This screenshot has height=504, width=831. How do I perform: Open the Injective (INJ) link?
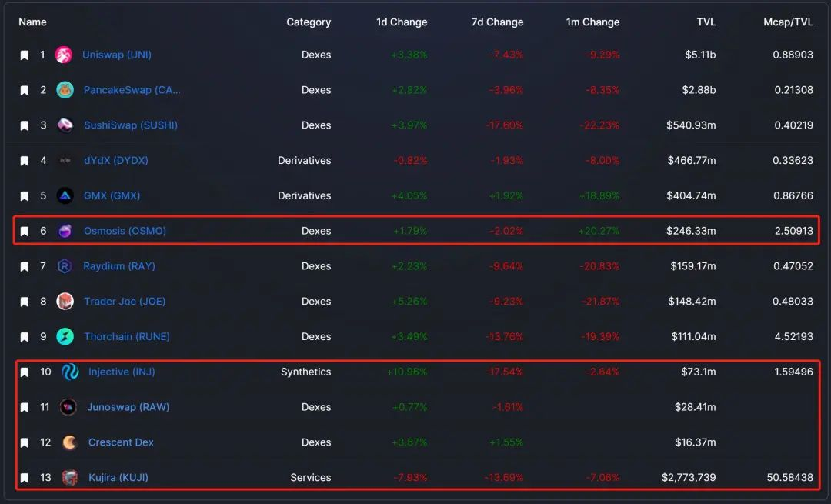coord(122,372)
